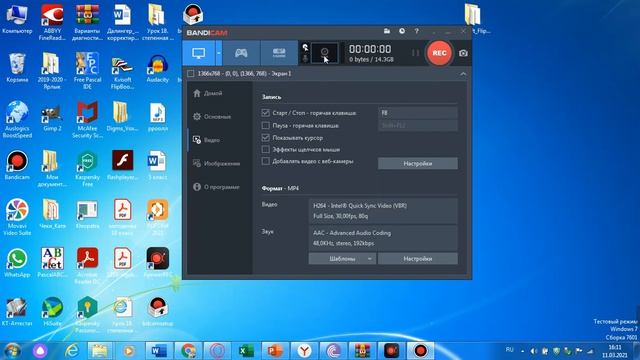Viewport: 640px width, 360px height.
Task: Open the Видео settings section
Action: click(207, 140)
